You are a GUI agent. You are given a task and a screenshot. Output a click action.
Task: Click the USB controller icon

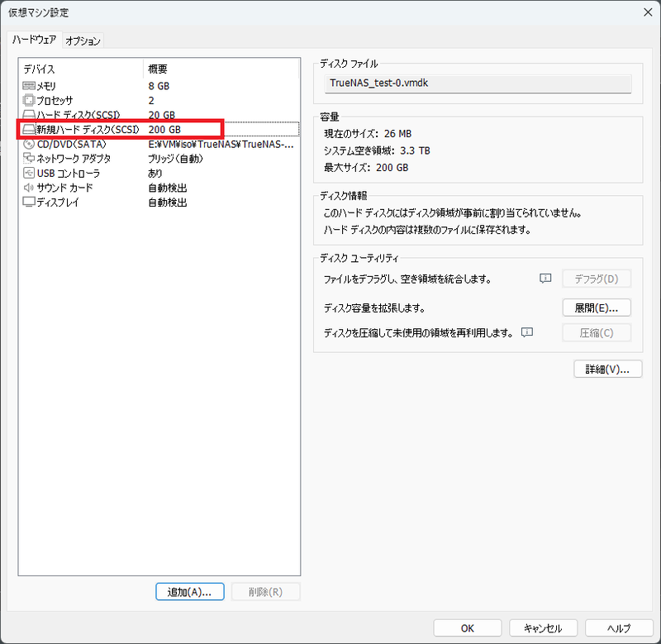tap(29, 173)
